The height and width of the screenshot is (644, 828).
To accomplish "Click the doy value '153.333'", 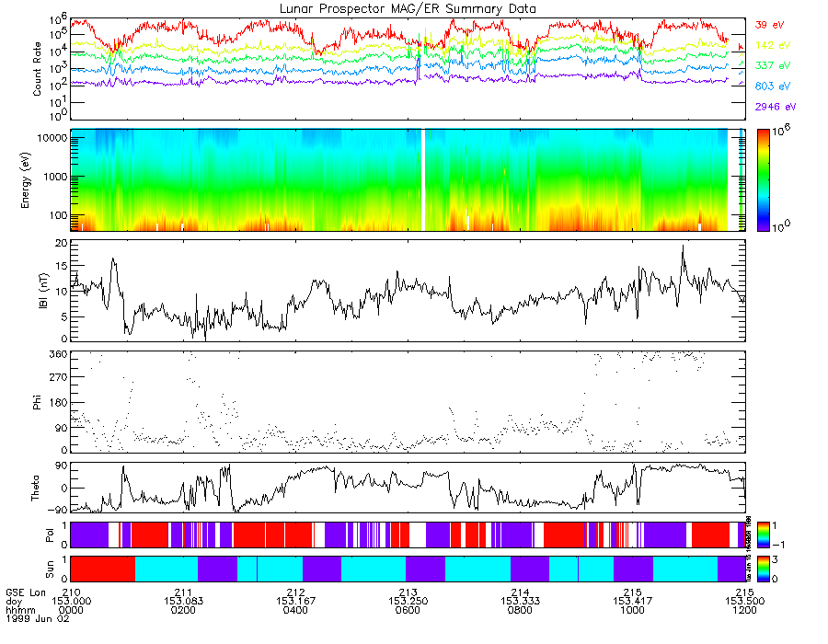I will 520,602.
